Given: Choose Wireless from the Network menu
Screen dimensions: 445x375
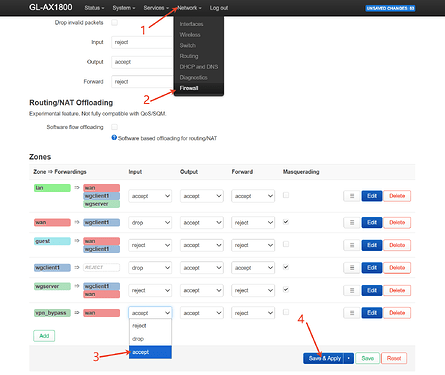Looking at the screenshot, I should pyautogui.click(x=199, y=35).
